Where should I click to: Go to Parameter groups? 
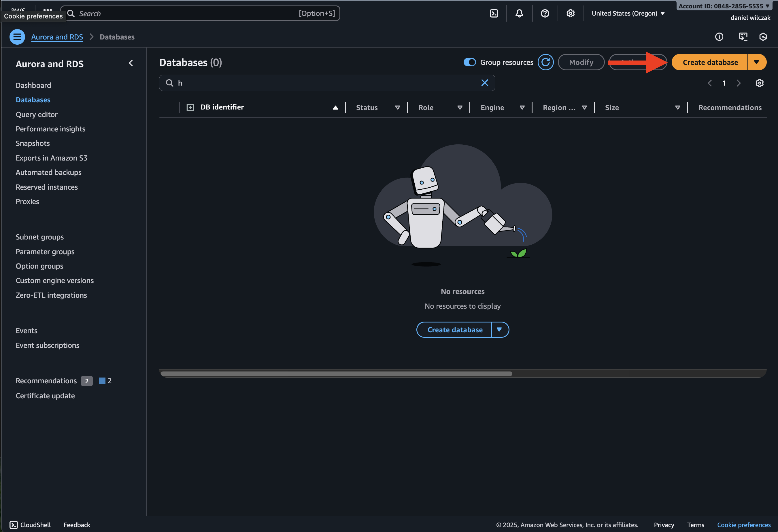pos(45,251)
